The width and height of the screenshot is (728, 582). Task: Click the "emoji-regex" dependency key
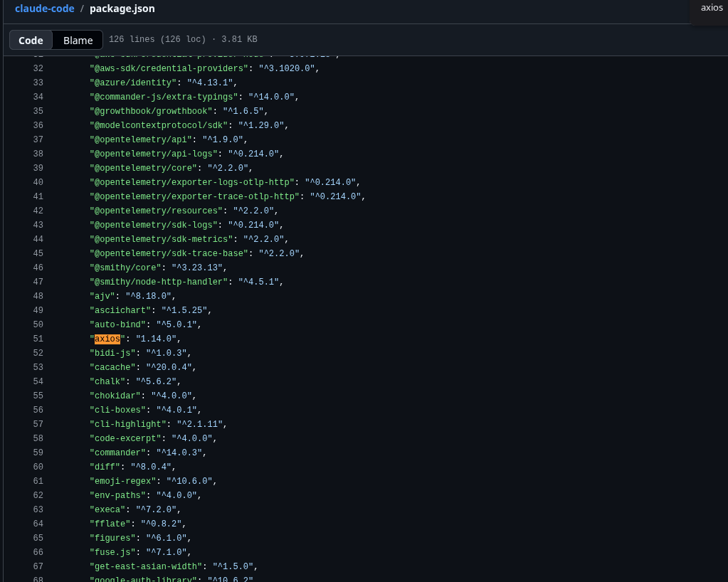(122, 481)
